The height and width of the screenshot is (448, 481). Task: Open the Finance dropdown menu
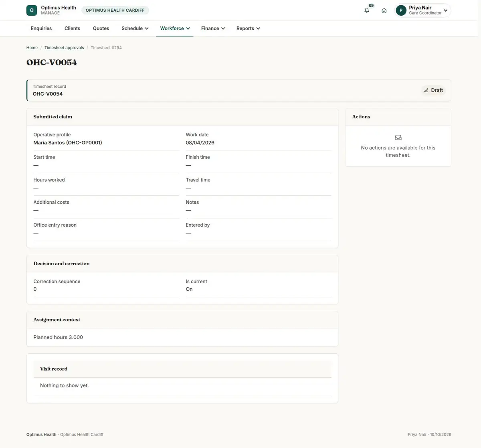point(213,28)
